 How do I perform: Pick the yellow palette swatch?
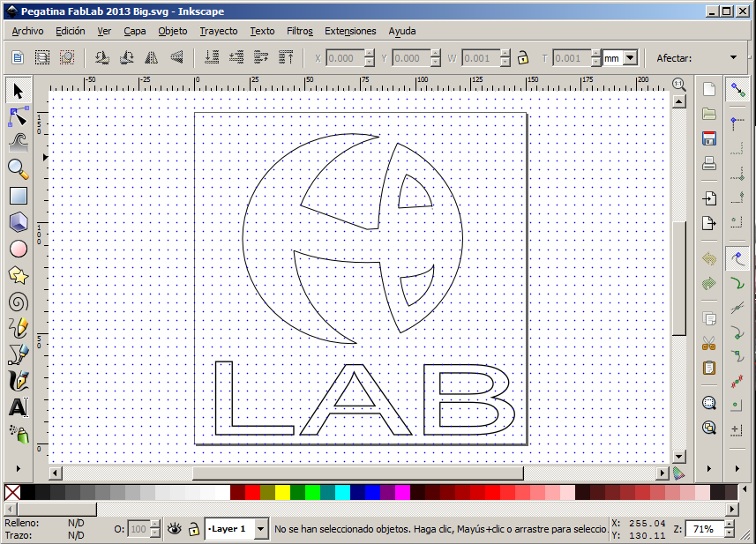click(x=282, y=492)
